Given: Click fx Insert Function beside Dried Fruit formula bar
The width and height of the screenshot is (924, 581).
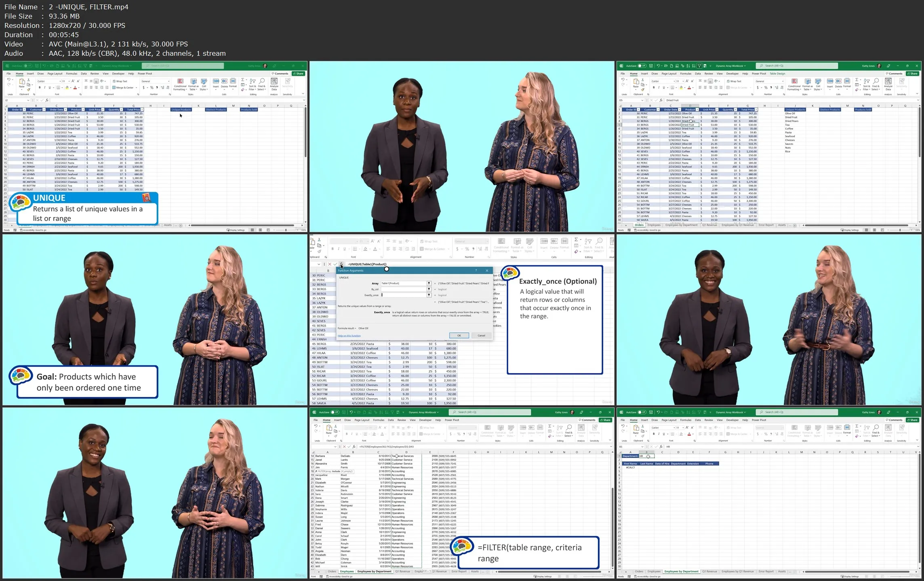Looking at the screenshot, I should click(x=661, y=100).
